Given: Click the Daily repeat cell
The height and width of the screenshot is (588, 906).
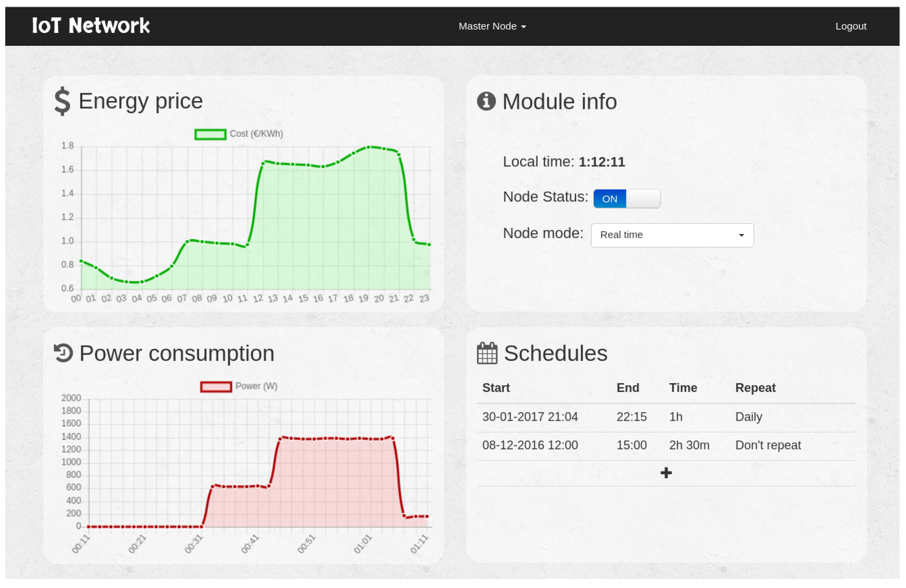Looking at the screenshot, I should [x=748, y=417].
